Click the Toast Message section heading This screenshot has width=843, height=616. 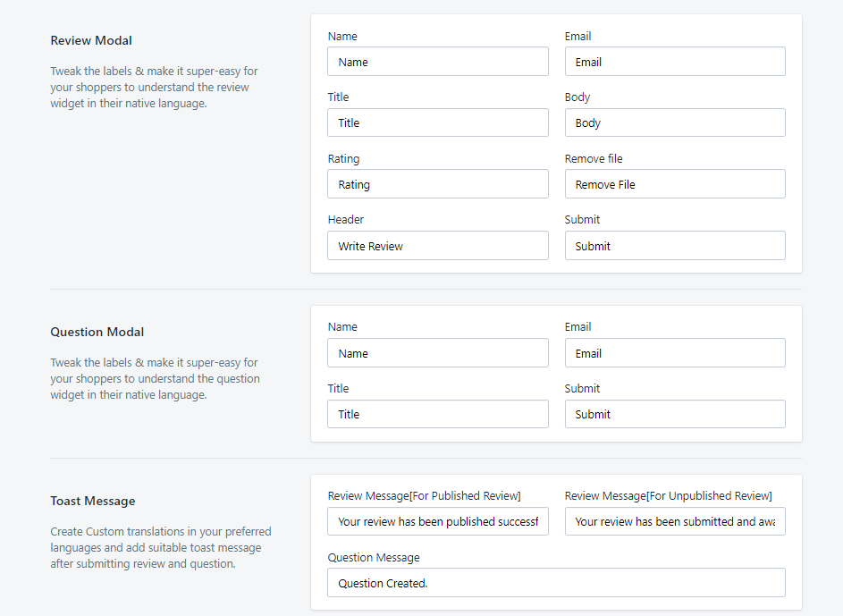click(x=93, y=501)
